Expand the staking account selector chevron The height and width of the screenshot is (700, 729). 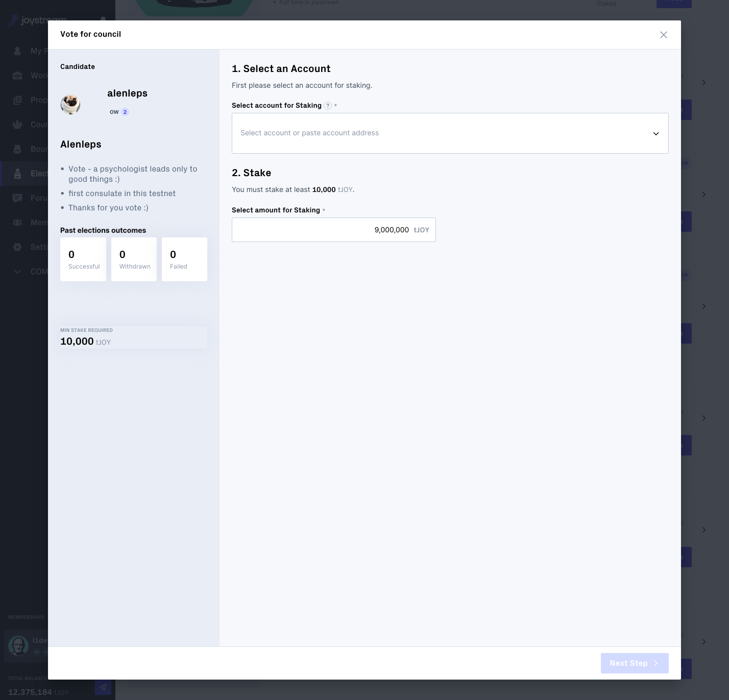(656, 133)
